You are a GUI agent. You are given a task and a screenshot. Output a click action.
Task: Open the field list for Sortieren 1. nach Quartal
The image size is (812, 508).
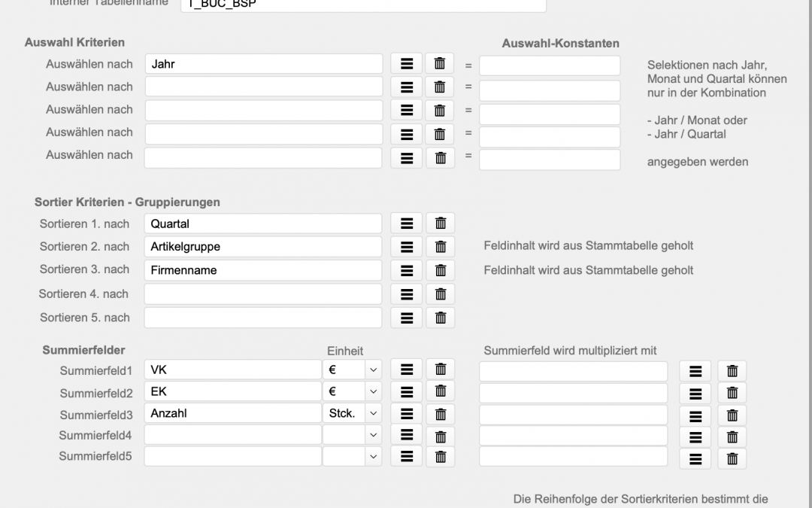(x=407, y=224)
